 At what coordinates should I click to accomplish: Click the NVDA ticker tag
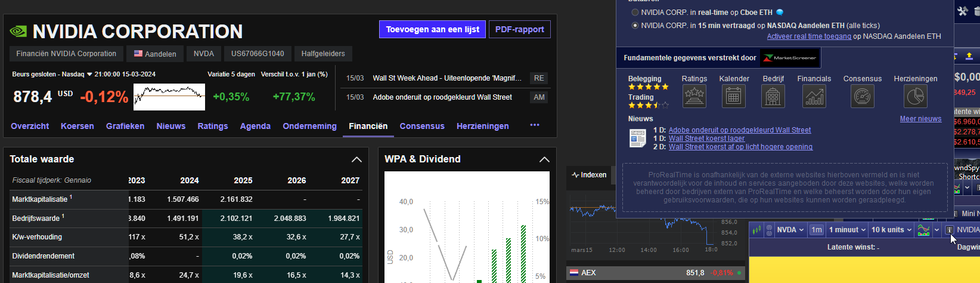click(x=204, y=54)
